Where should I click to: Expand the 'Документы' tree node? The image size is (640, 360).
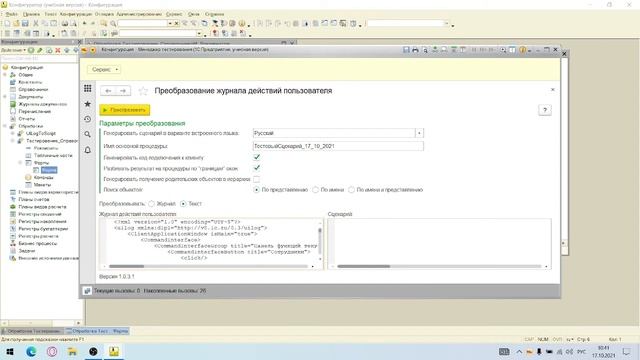pos(5,97)
